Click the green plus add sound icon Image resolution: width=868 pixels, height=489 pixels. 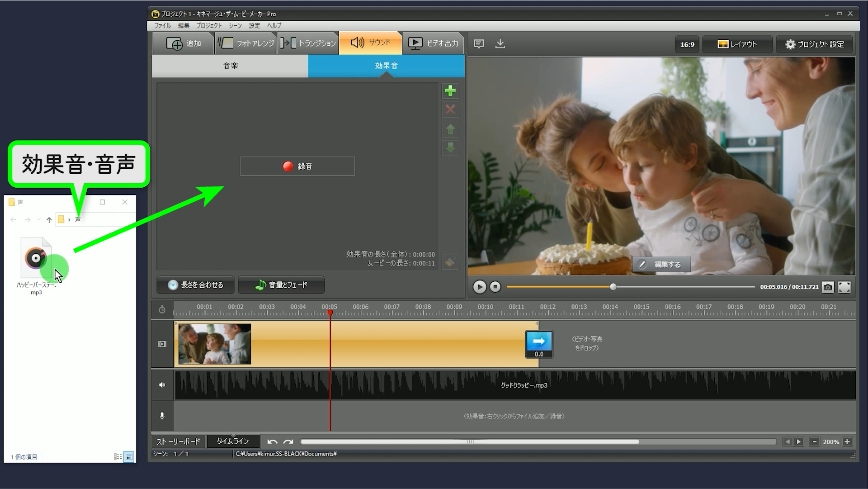[450, 91]
